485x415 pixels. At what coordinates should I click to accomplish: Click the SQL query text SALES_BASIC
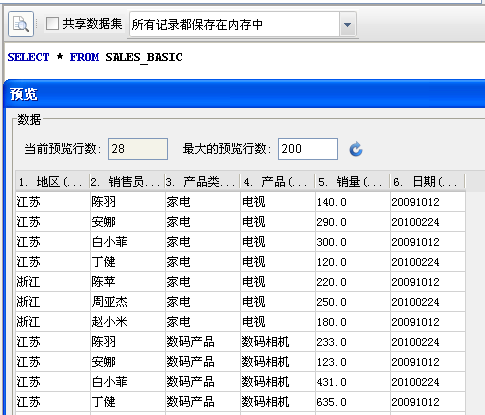(144, 57)
